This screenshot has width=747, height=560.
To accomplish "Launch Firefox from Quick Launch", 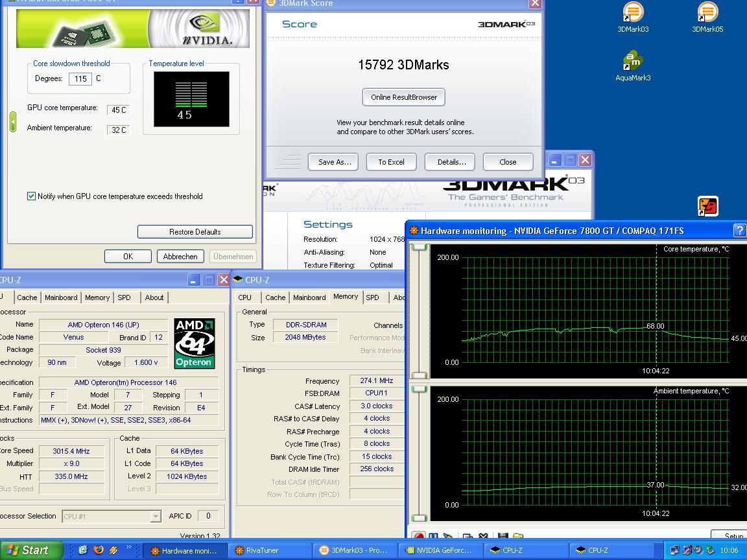I will pyautogui.click(x=99, y=550).
